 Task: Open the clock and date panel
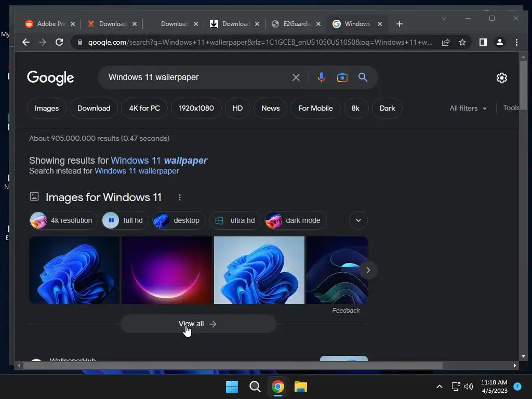click(x=495, y=387)
